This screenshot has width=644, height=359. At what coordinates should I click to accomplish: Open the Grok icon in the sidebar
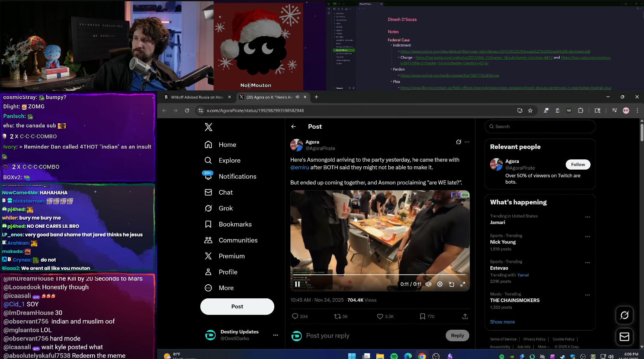[x=209, y=208]
